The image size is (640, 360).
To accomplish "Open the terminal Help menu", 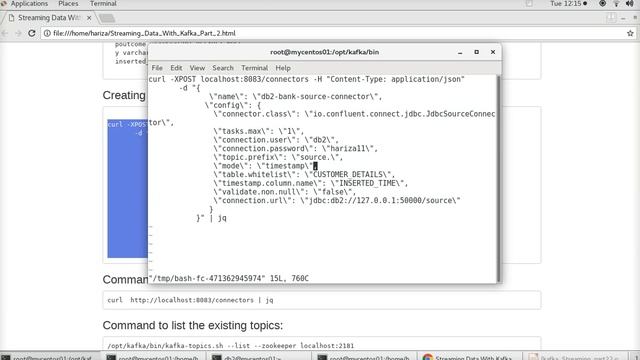I will [x=282, y=68].
